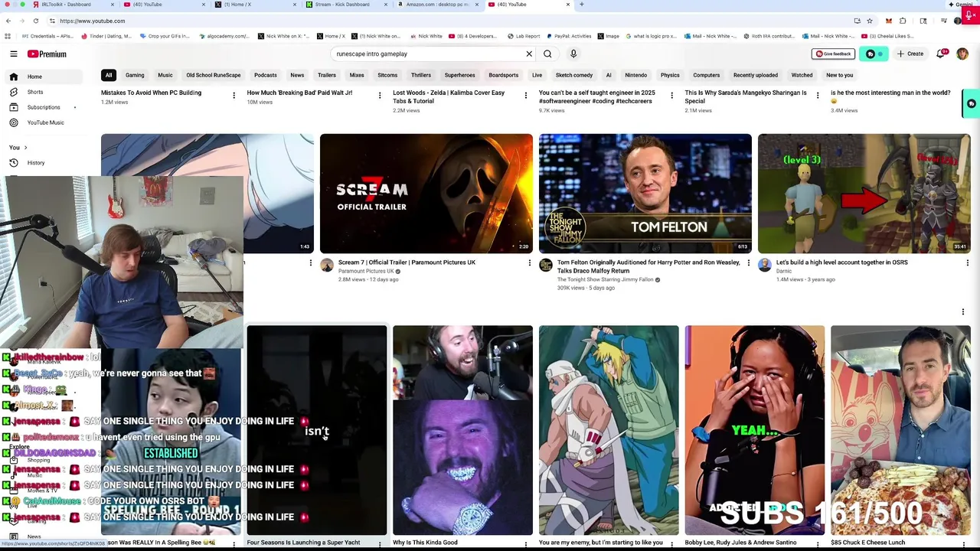This screenshot has width=980, height=551.
Task: Close the Stream - Kick Dashboard tab
Action: 385,5
